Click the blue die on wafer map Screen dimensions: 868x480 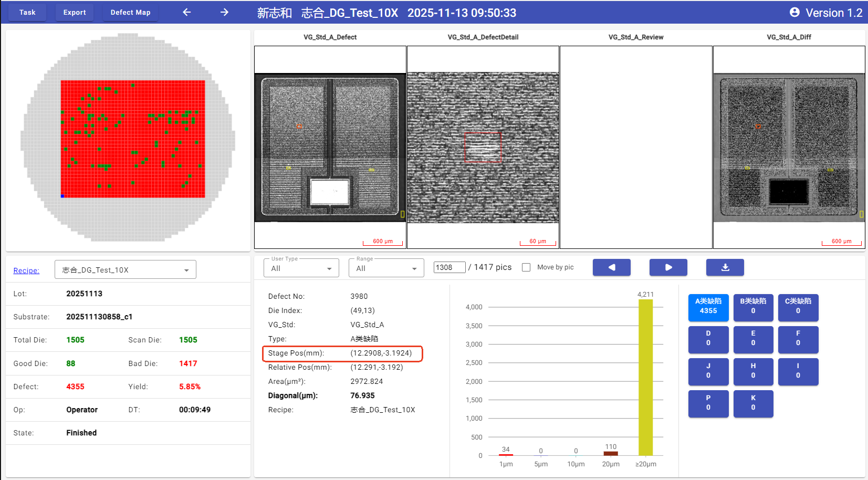click(x=62, y=196)
